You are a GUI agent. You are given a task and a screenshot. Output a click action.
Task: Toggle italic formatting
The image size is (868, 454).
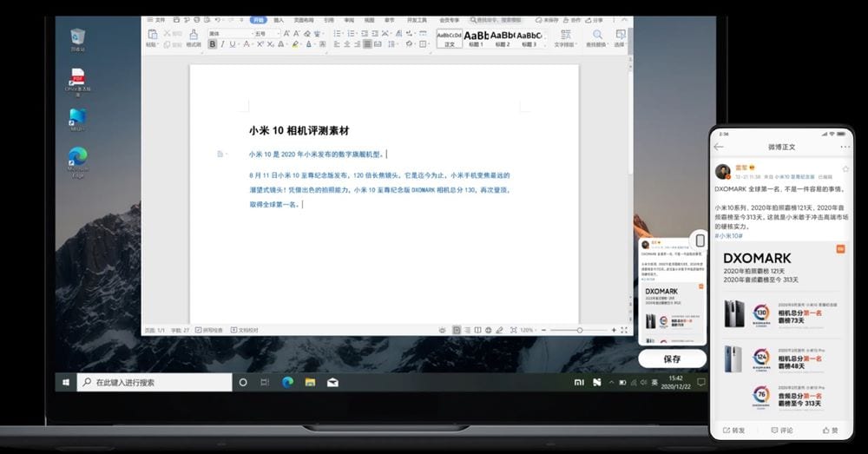[222, 43]
